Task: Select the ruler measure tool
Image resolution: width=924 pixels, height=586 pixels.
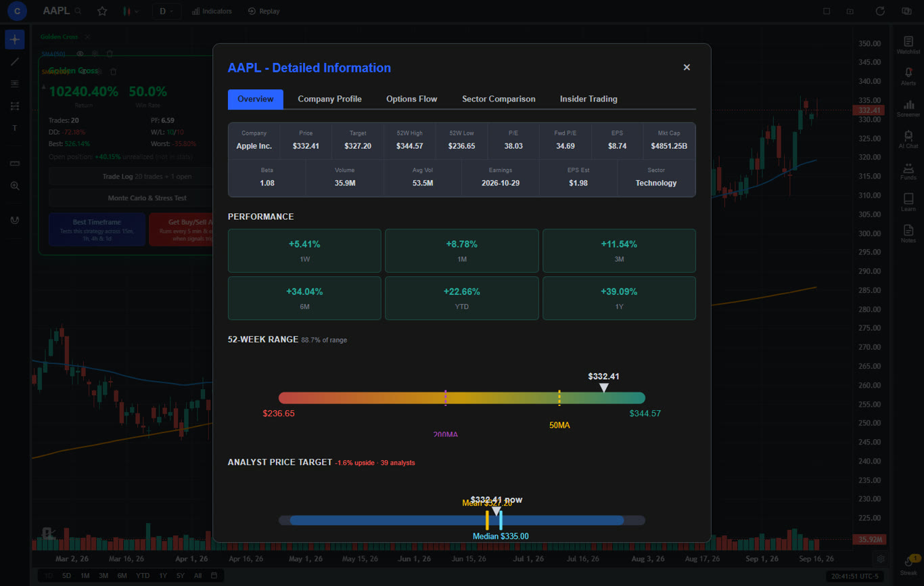Action: coord(15,163)
